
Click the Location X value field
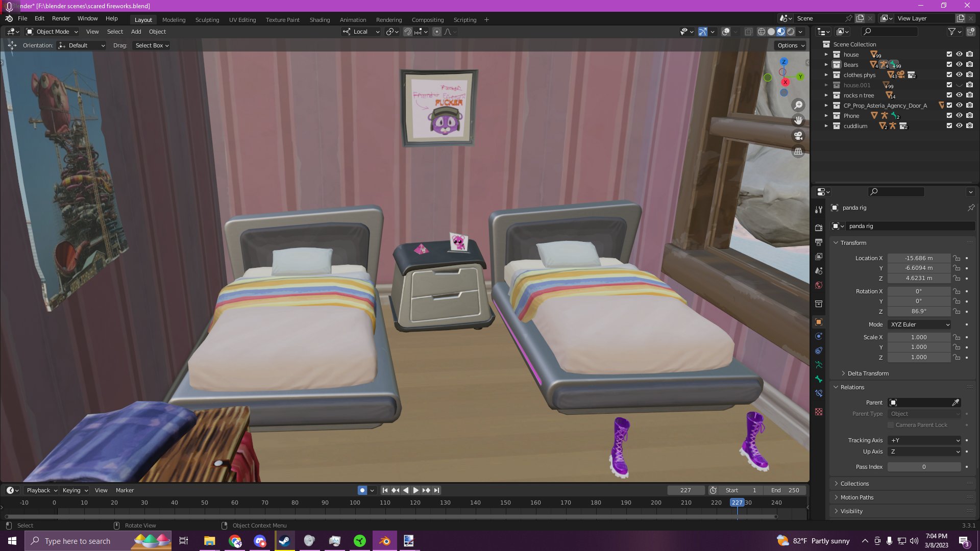(x=918, y=258)
